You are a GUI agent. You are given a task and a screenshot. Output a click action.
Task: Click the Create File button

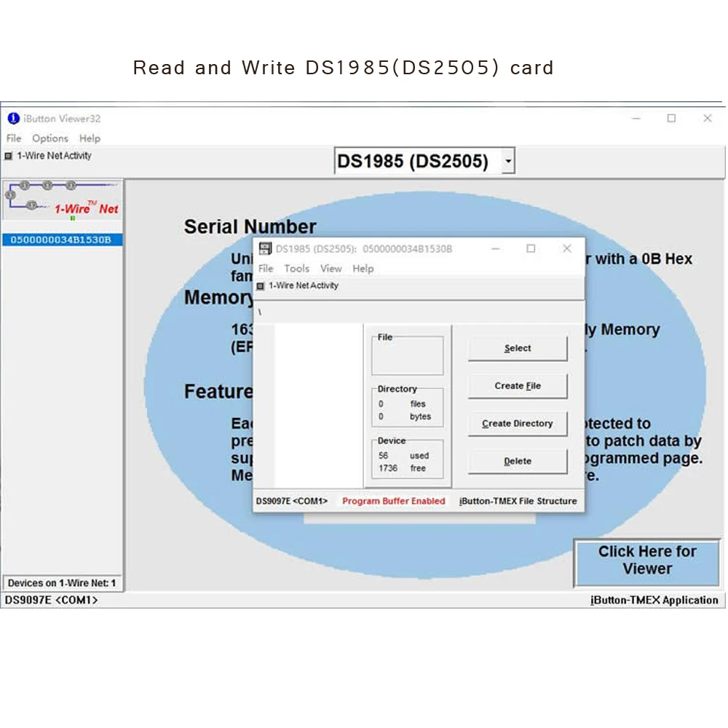pos(518,386)
